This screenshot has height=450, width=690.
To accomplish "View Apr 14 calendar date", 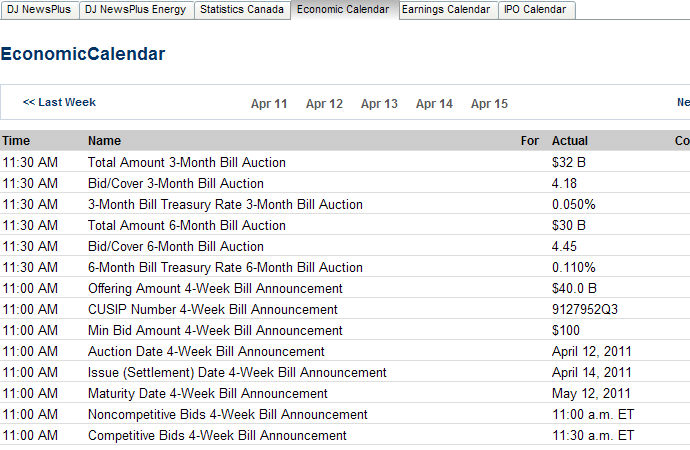I will point(434,104).
